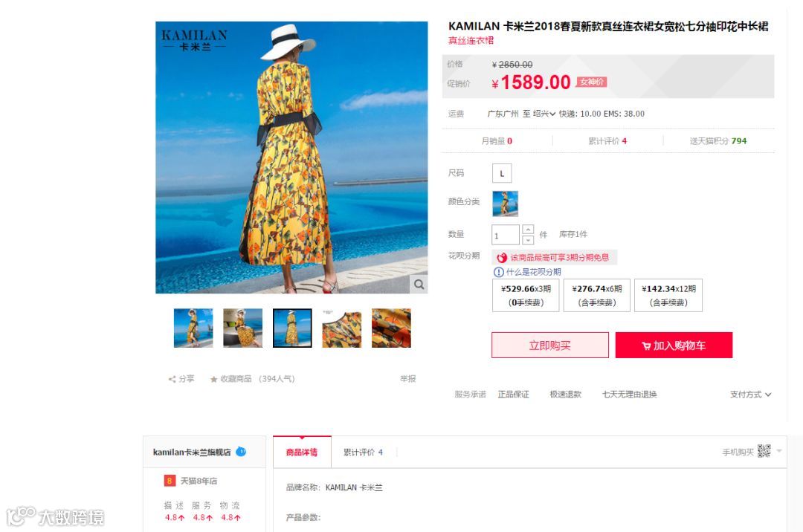Select size L option
Image resolution: width=803 pixels, height=532 pixels.
pyautogui.click(x=502, y=173)
